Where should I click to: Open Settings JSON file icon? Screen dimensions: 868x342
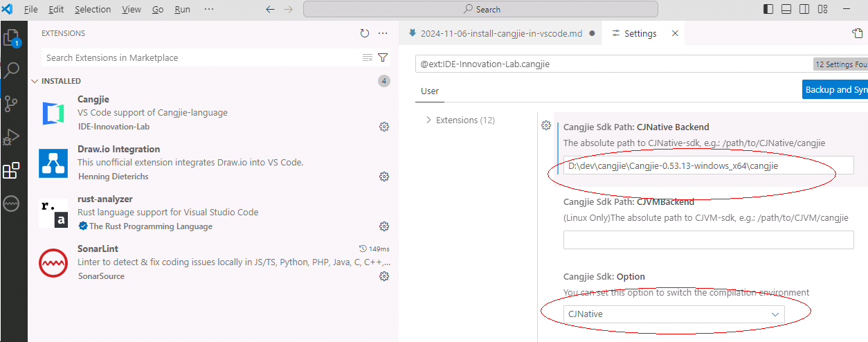click(x=858, y=33)
